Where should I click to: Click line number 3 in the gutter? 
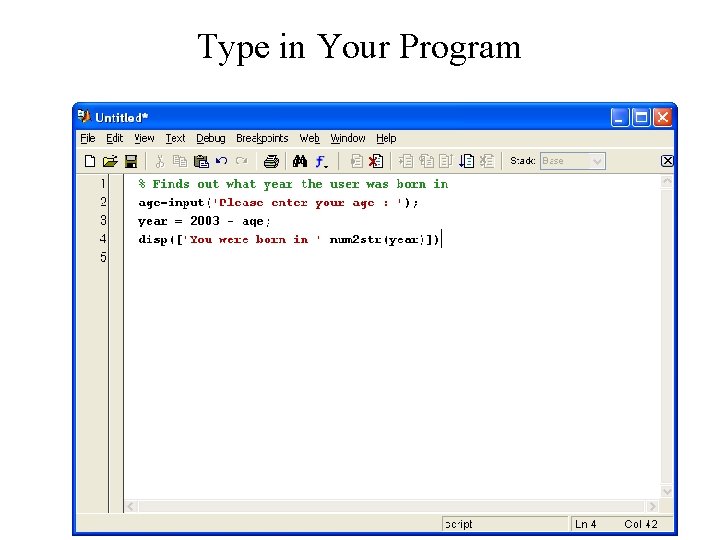103,220
